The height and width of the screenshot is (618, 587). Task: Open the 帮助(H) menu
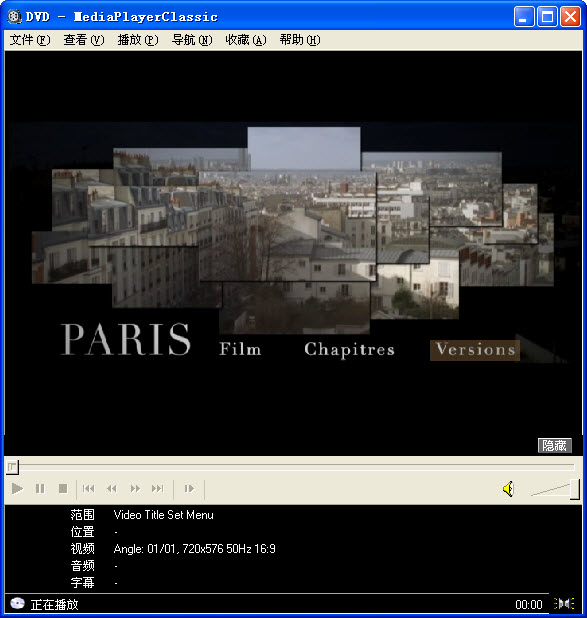(300, 40)
